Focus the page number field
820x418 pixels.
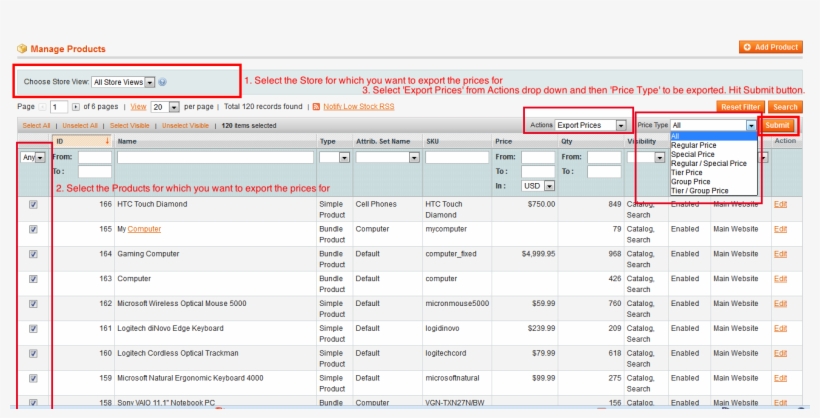click(59, 107)
